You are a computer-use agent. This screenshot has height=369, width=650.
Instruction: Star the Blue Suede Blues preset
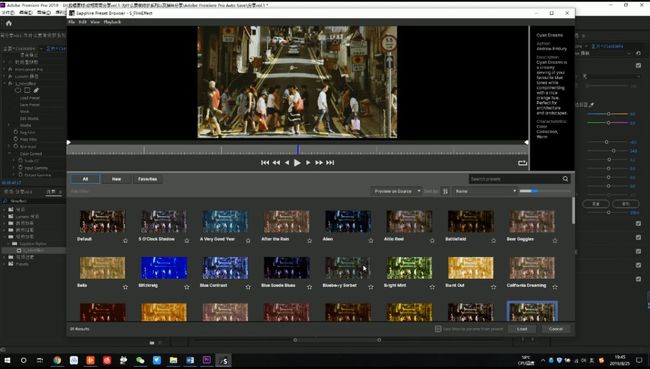(309, 287)
